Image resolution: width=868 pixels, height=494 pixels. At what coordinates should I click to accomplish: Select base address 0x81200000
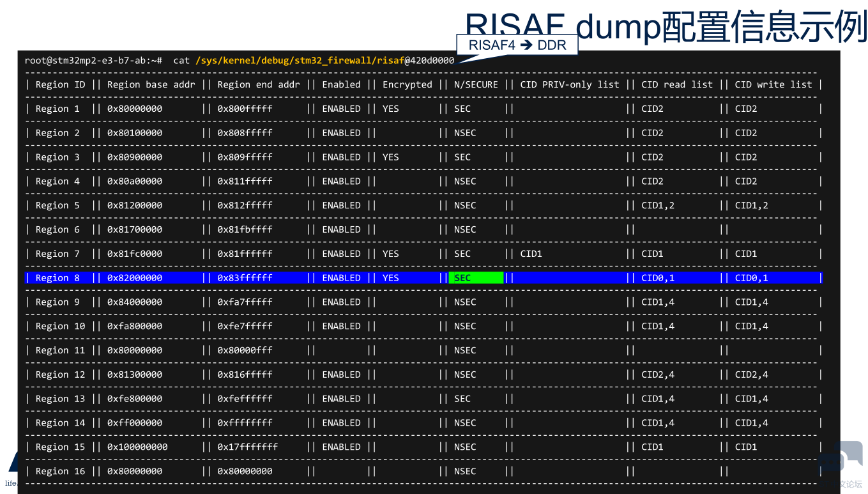point(135,205)
